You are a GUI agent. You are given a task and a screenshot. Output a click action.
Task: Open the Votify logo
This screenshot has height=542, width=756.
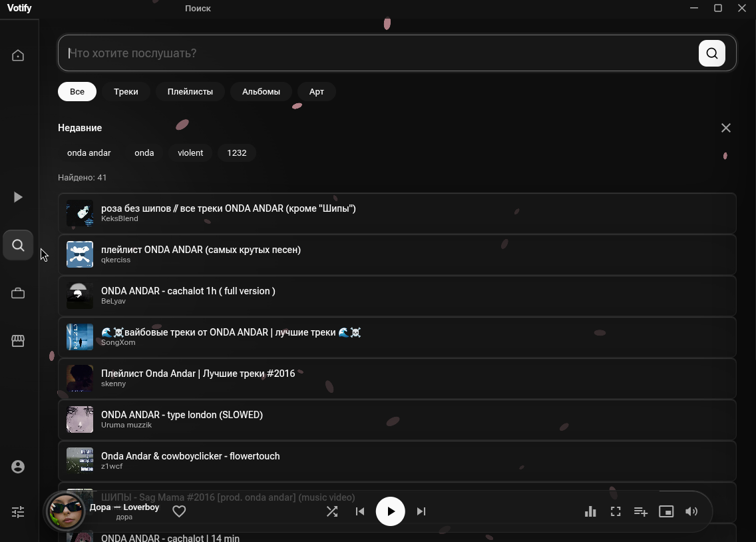[x=19, y=8]
